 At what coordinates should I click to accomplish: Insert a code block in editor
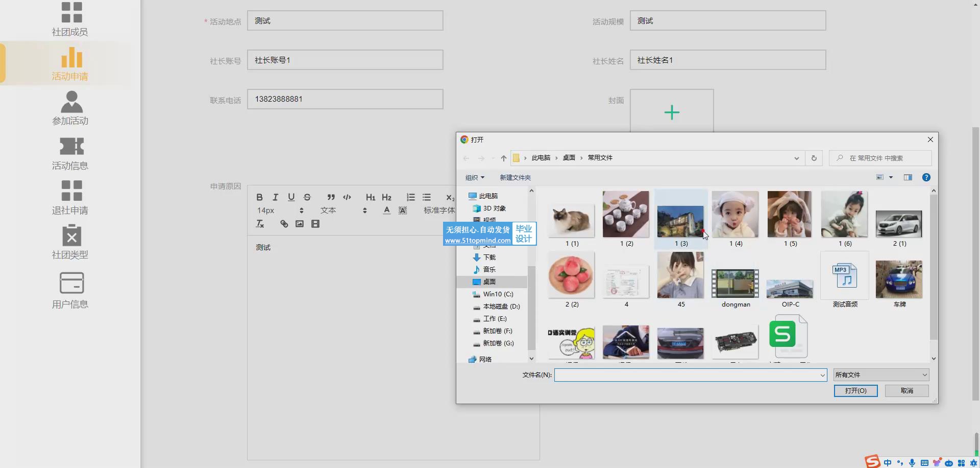(347, 197)
